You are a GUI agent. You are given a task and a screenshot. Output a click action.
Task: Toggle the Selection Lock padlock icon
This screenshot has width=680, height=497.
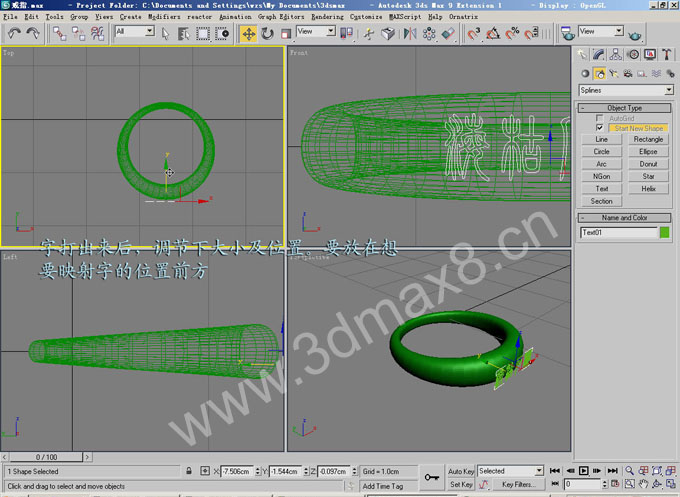point(189,471)
